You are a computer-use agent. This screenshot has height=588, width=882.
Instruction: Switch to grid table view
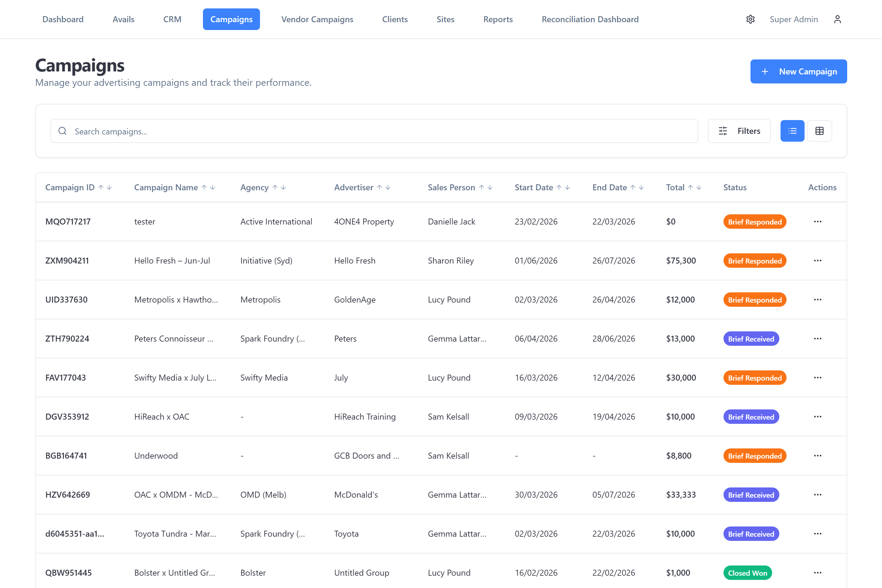(819, 131)
